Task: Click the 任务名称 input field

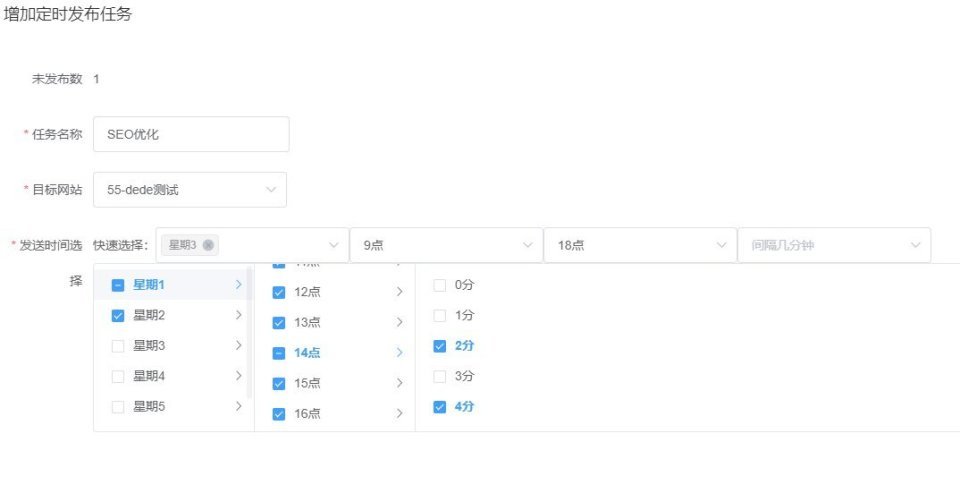Action: [x=191, y=134]
